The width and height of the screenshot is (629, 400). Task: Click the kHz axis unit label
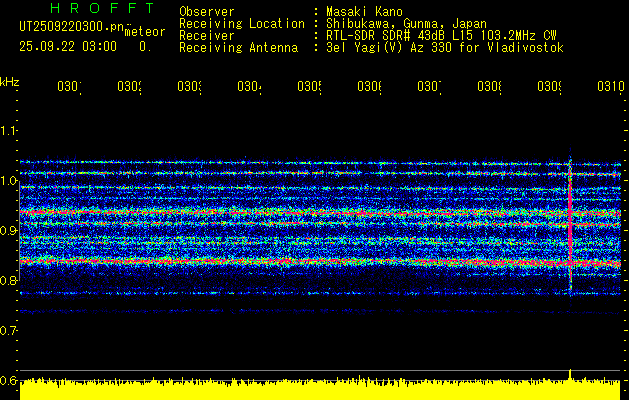click(10, 82)
